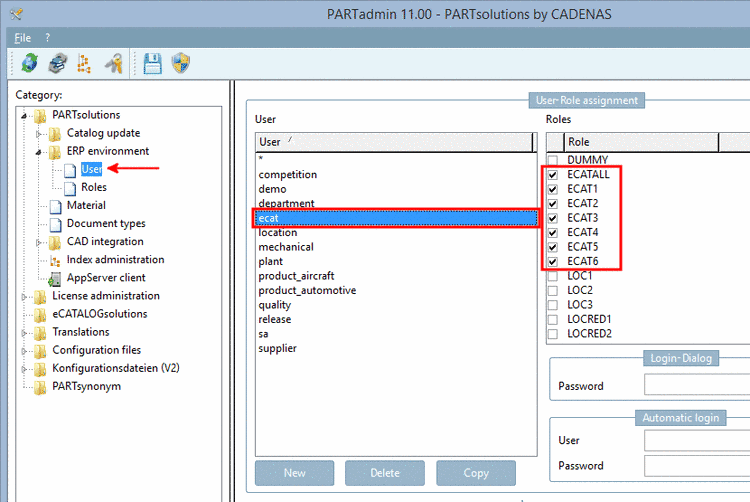Sort by the User column header
Image resolution: width=750 pixels, height=502 pixels.
[x=395, y=142]
